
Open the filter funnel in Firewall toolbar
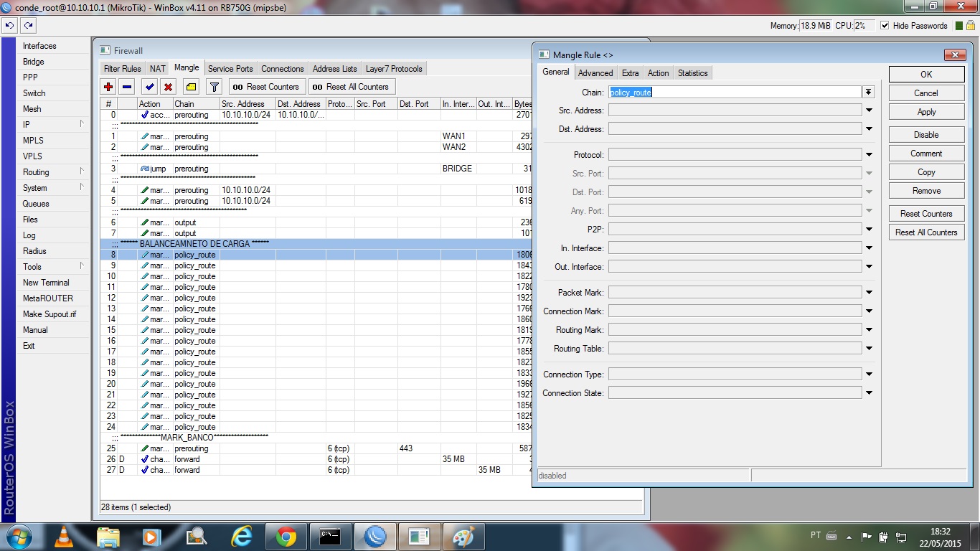(x=214, y=87)
